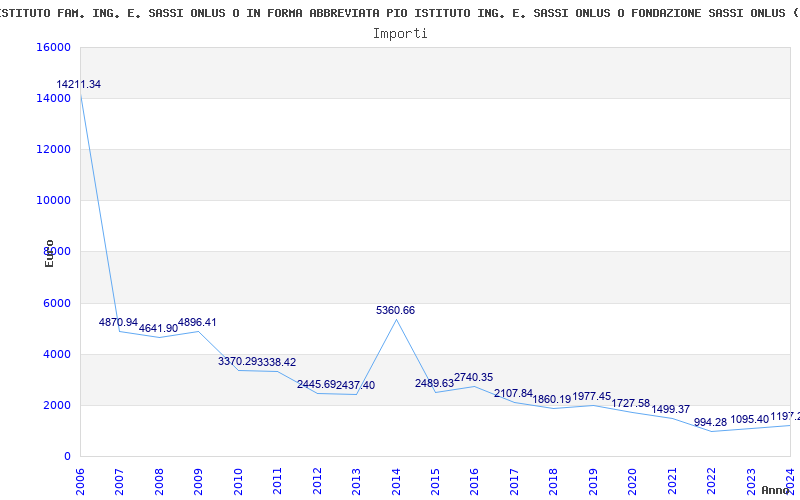
Task: Click the 2010 x-axis year
Action: [x=238, y=482]
